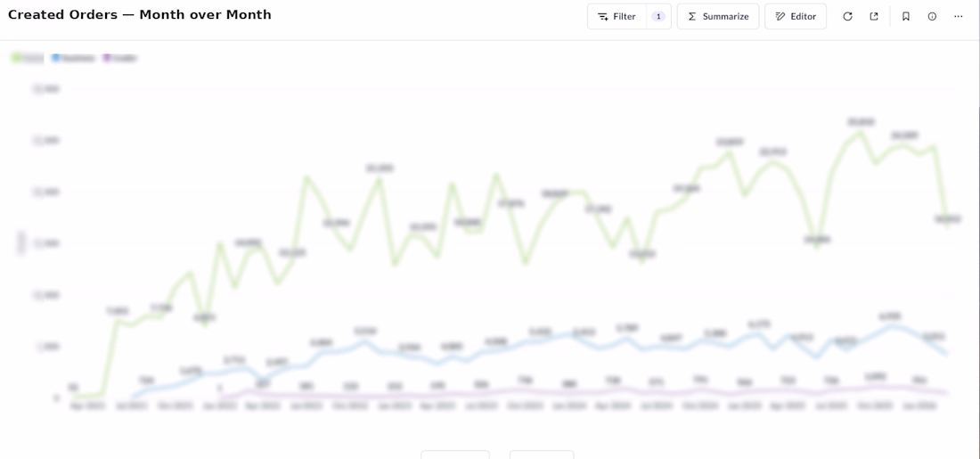The width and height of the screenshot is (980, 459).
Task: Click the refresh icon in the toolbar
Action: pyautogui.click(x=847, y=16)
